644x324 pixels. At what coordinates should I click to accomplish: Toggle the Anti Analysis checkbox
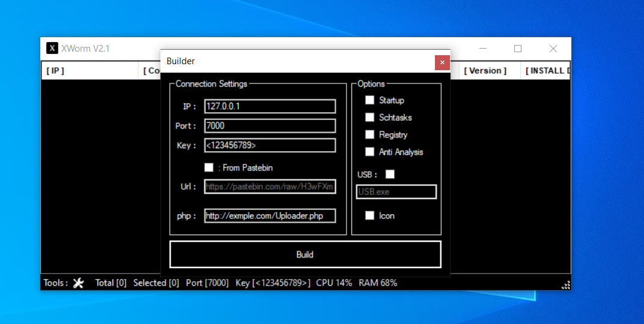(369, 152)
